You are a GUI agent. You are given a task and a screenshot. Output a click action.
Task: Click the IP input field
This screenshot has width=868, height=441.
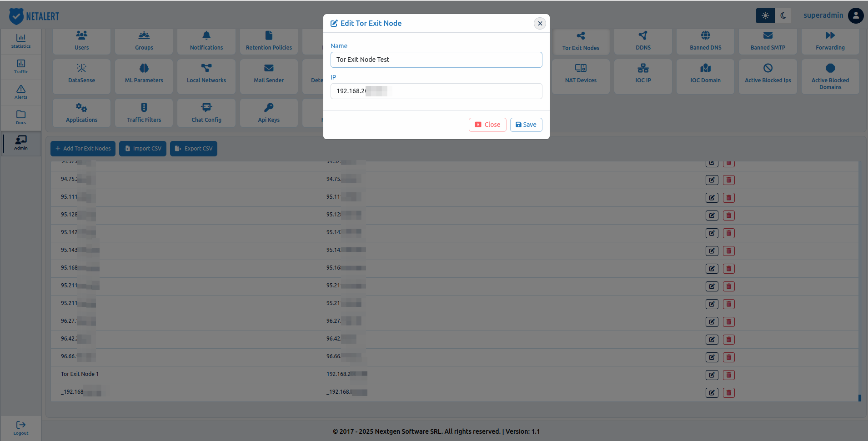pyautogui.click(x=436, y=91)
